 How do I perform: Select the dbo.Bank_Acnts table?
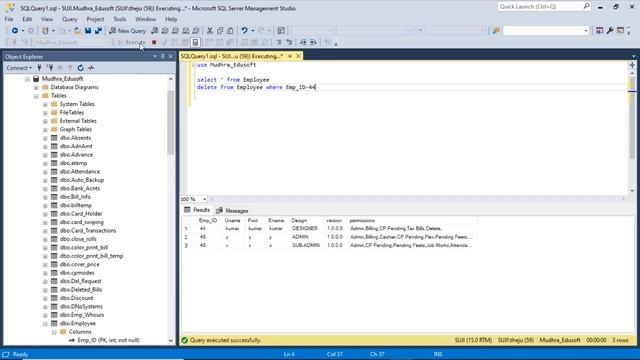click(80, 189)
